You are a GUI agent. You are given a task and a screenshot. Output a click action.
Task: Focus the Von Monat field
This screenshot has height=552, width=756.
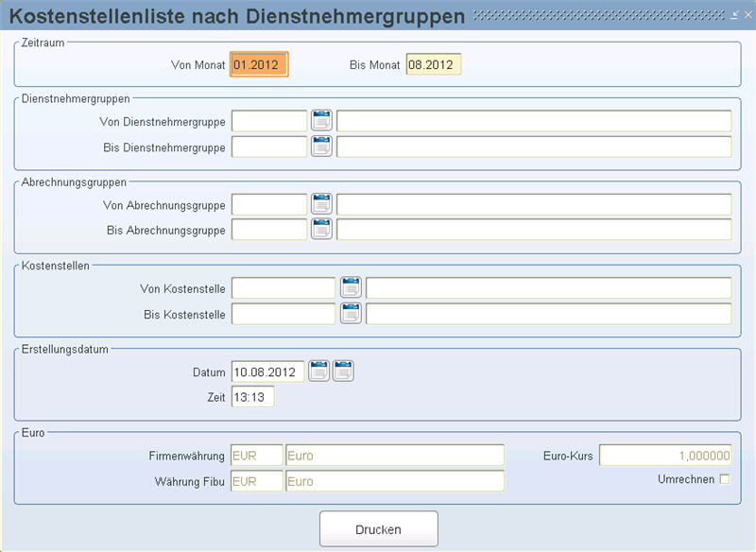(259, 64)
